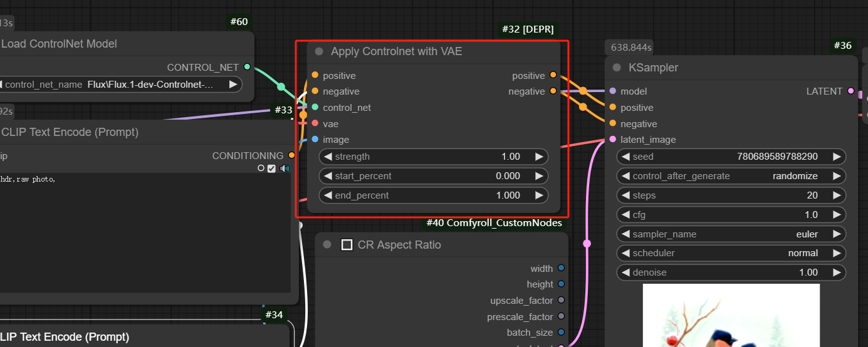Click the vae input connector dot
868x347 pixels.
tap(315, 123)
